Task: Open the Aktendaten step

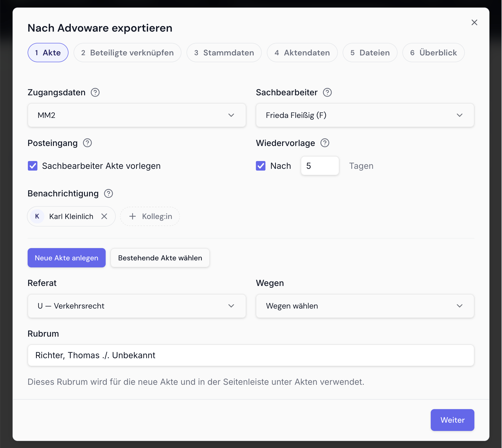Action: point(302,53)
